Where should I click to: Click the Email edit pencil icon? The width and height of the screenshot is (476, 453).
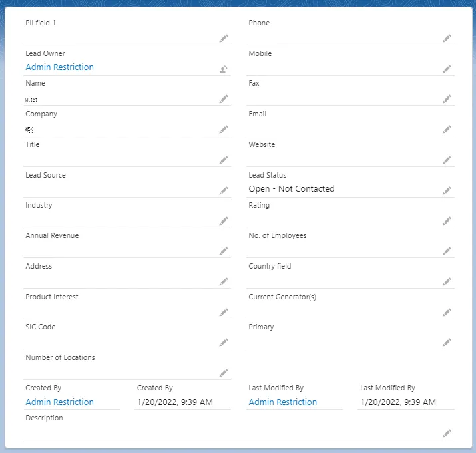(x=447, y=130)
